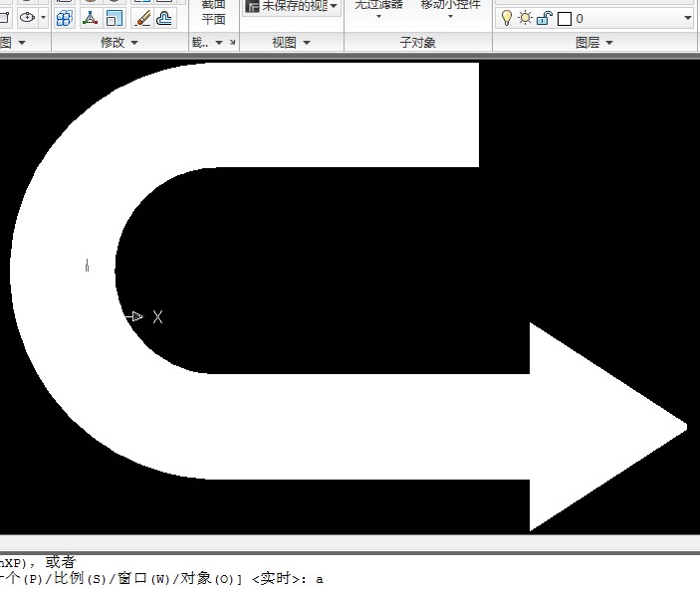Select the offset edge outline icon

point(164,19)
